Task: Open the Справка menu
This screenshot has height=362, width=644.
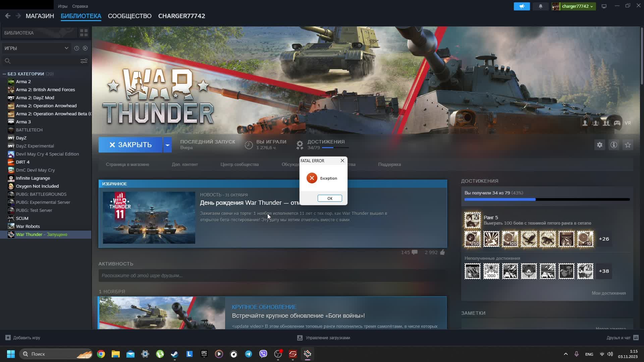Action: point(80,6)
